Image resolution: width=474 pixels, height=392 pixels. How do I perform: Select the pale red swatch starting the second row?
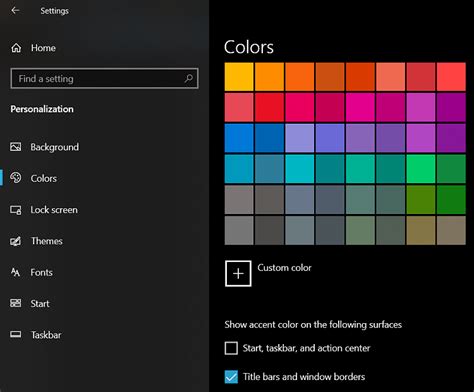[239, 107]
